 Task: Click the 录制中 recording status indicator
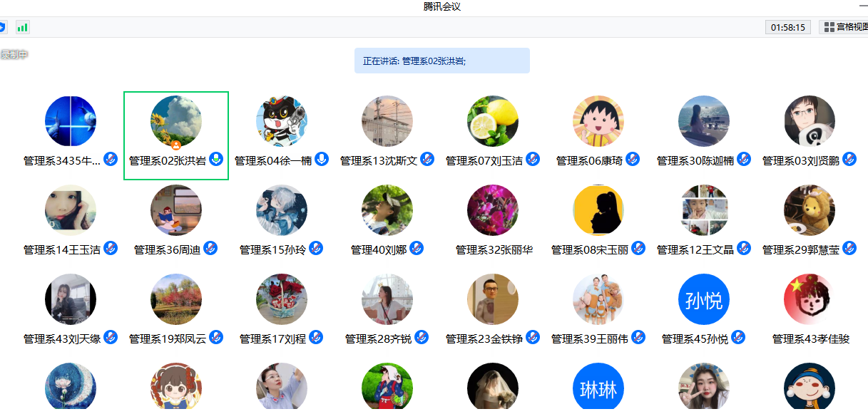[14, 54]
